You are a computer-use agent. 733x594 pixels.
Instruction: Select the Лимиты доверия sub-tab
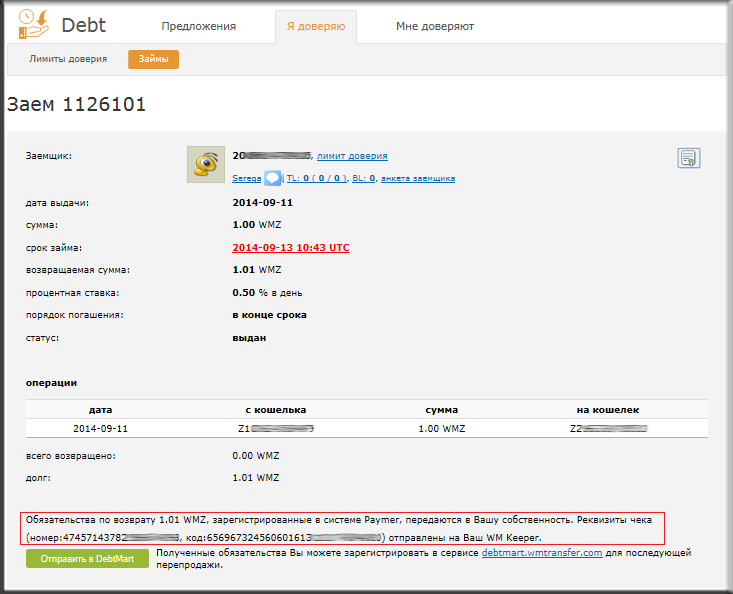pos(68,59)
